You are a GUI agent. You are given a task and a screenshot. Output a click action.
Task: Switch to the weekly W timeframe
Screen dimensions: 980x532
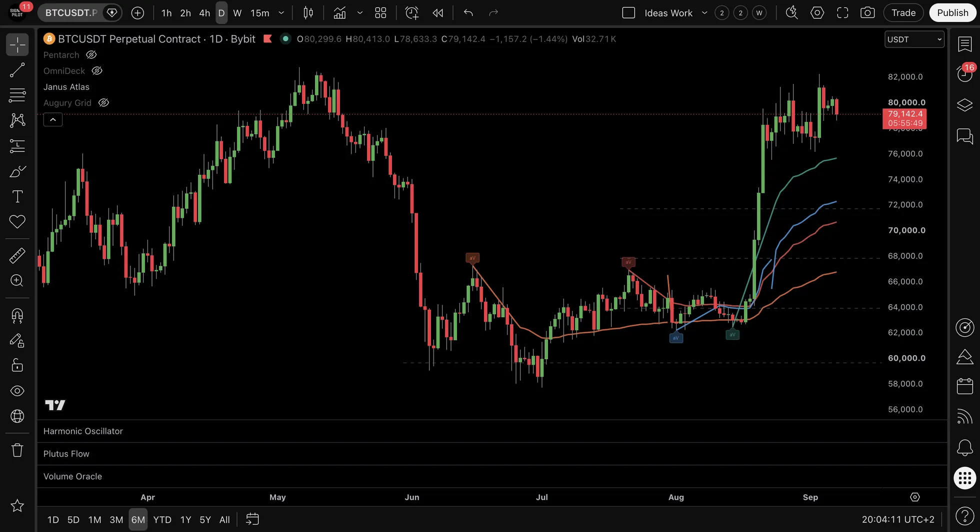(x=237, y=13)
